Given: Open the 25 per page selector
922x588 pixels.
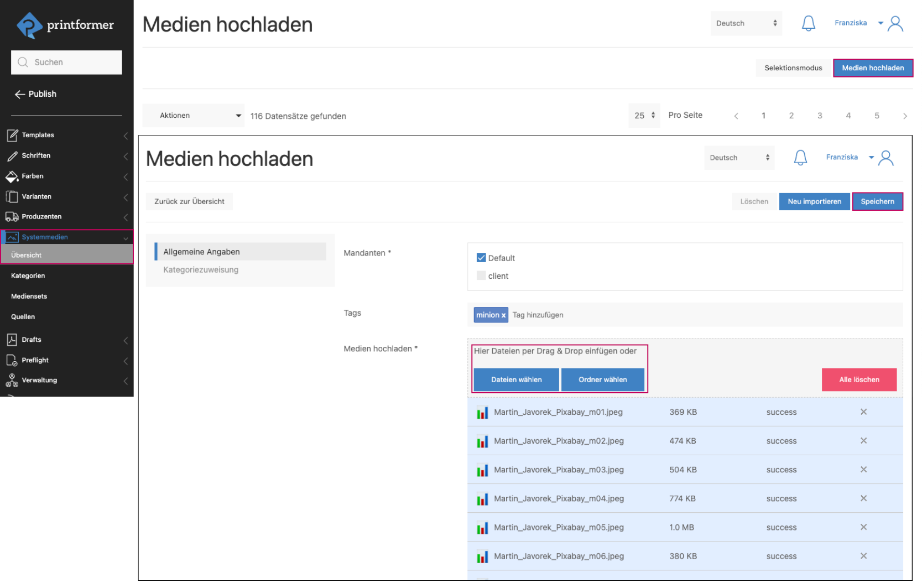Looking at the screenshot, I should pos(644,116).
